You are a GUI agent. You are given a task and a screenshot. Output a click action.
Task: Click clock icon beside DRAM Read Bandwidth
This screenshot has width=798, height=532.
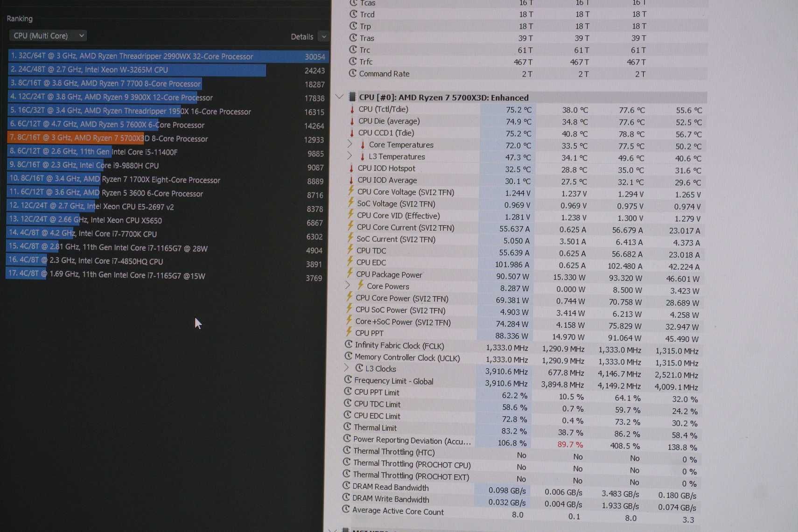click(346, 486)
